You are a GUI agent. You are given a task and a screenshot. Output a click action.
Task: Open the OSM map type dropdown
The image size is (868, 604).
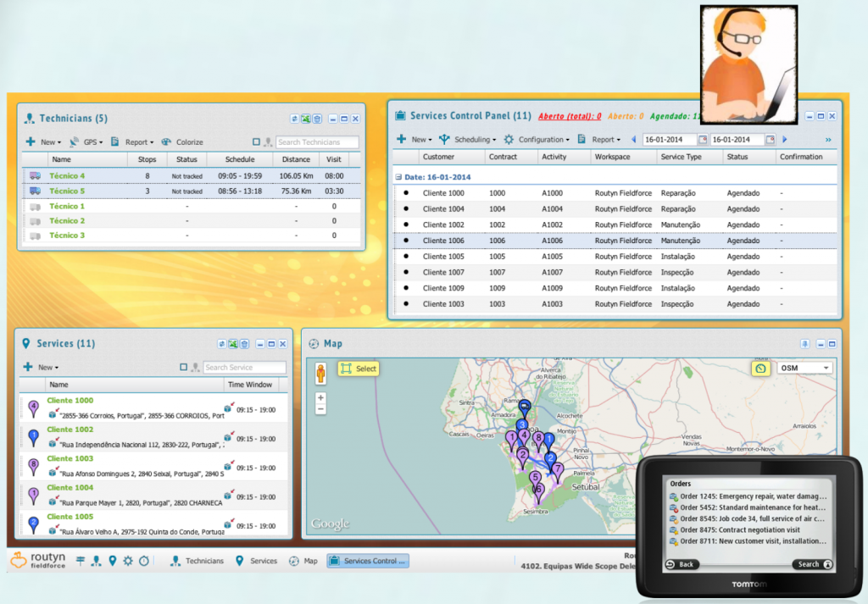805,368
